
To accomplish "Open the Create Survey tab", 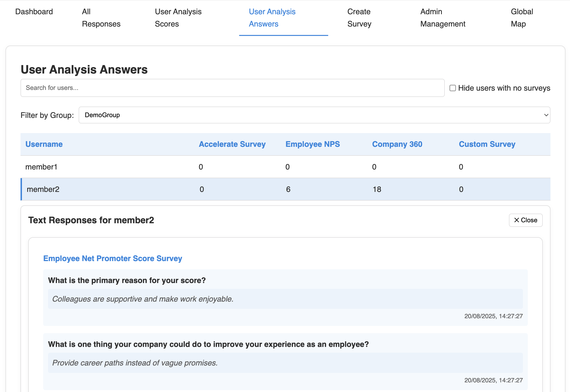I will click(359, 18).
